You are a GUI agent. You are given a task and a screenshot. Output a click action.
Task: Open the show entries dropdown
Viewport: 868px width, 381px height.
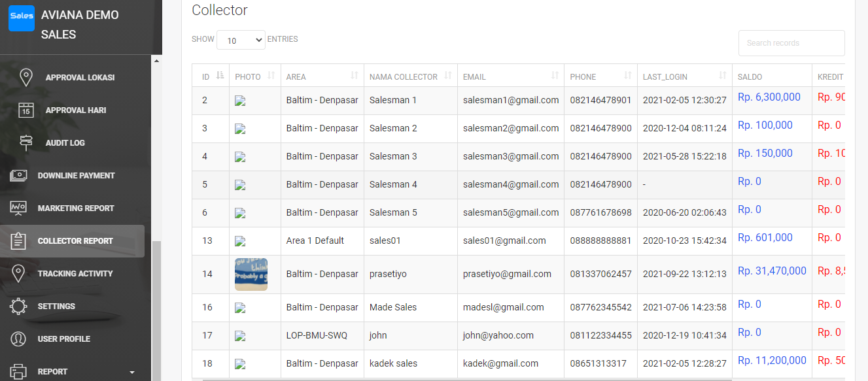[x=241, y=41]
